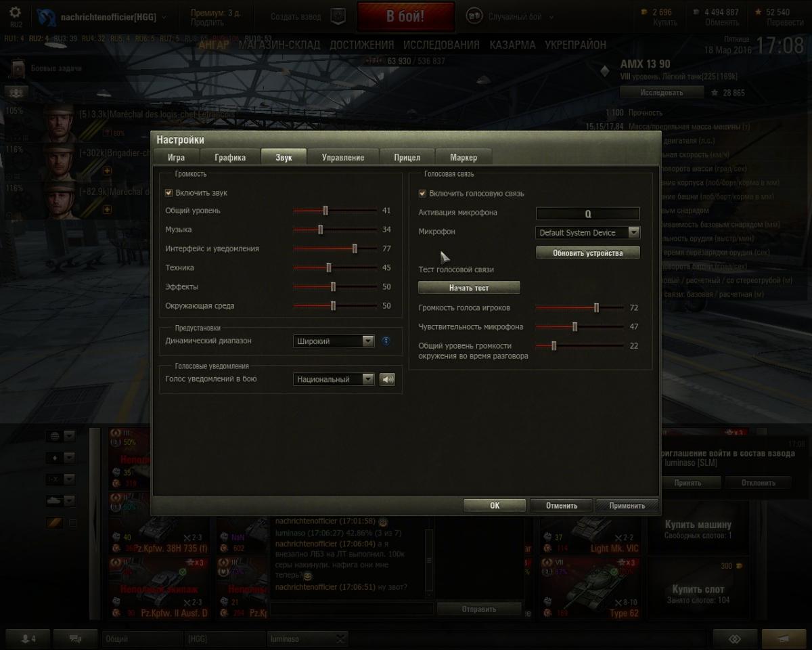Click the gold coin icon beside 2 696
The height and width of the screenshot is (650, 812).
(x=644, y=12)
